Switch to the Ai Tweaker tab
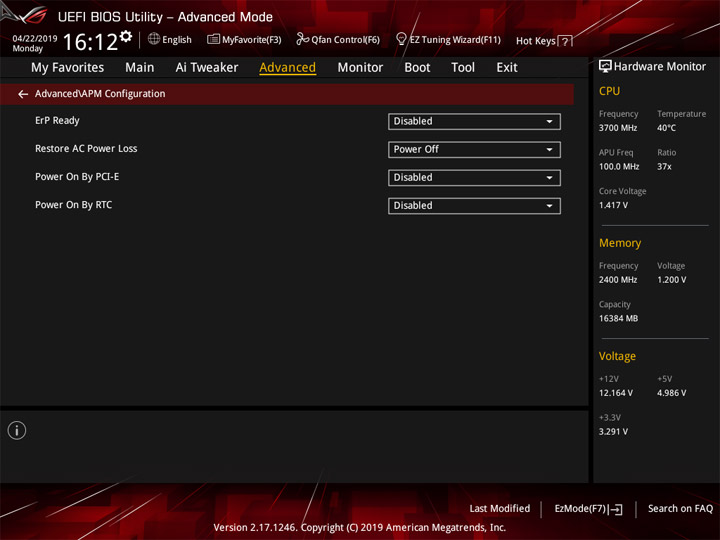Screen dimensions: 720x540 [x=207, y=68]
